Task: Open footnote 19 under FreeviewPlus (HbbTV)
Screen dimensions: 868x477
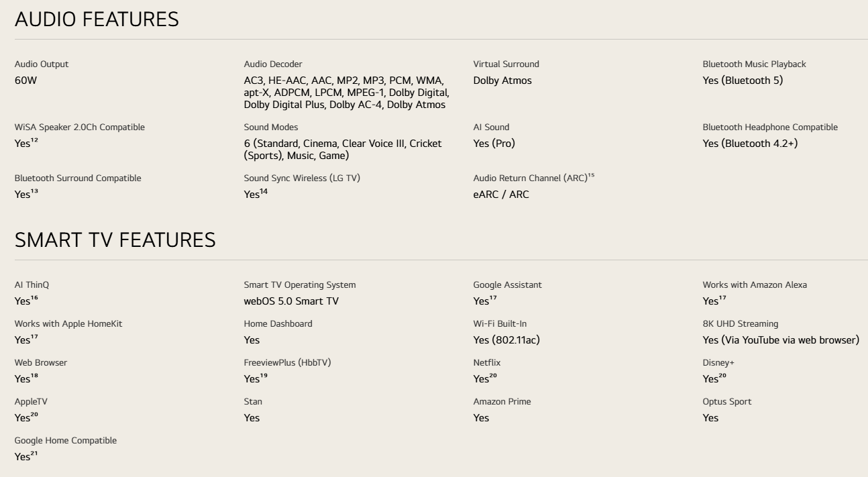Action: tap(263, 375)
